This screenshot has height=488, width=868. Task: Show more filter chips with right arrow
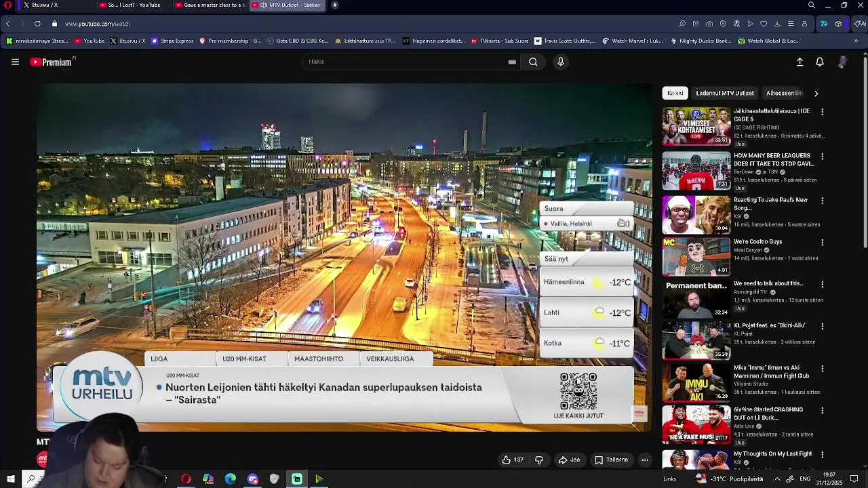pos(816,94)
